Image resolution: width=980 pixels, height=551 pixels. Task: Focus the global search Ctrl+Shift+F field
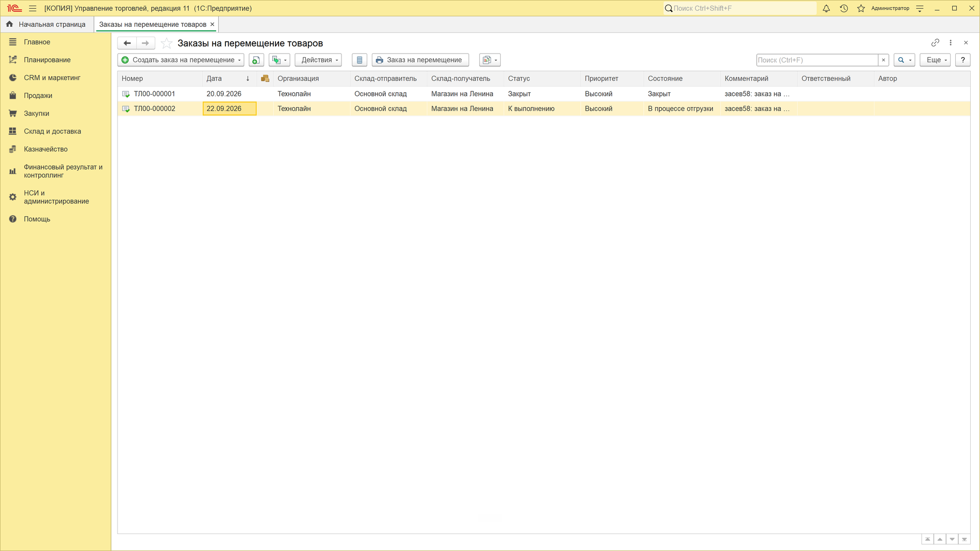click(740, 8)
